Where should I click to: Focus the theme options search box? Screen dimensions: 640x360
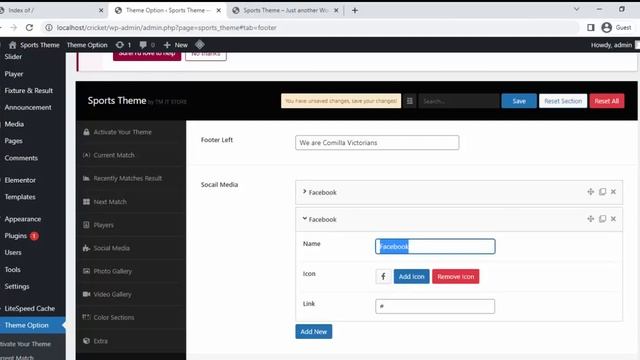(459, 101)
